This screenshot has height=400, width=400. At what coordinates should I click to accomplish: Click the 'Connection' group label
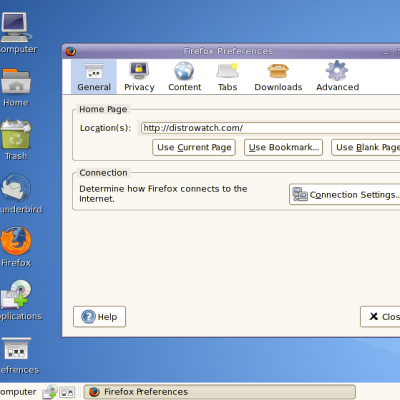pos(103,173)
